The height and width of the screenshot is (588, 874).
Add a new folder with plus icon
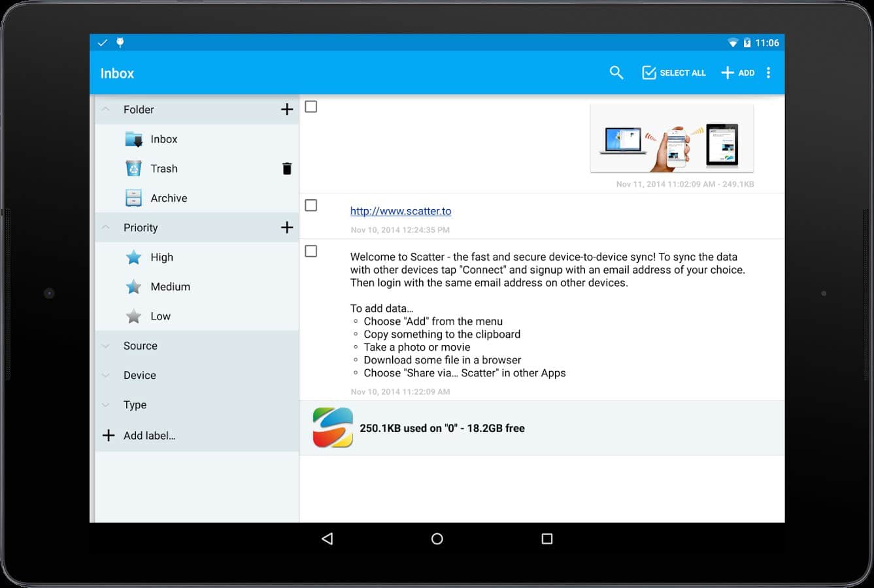tap(286, 110)
